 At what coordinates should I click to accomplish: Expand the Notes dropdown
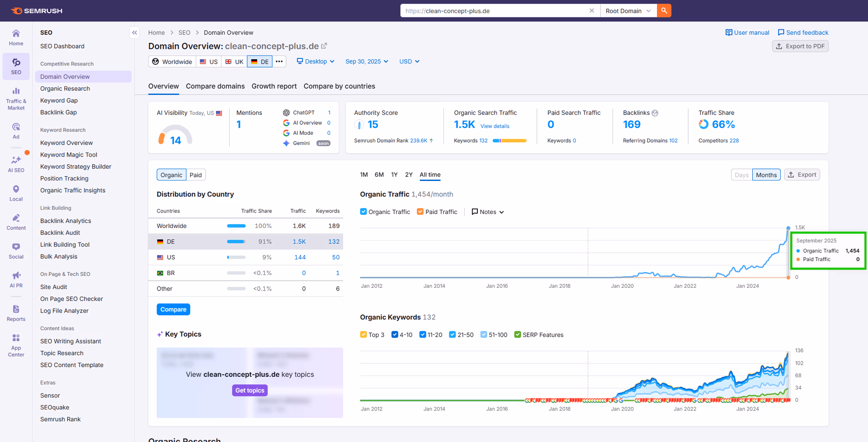(x=488, y=212)
